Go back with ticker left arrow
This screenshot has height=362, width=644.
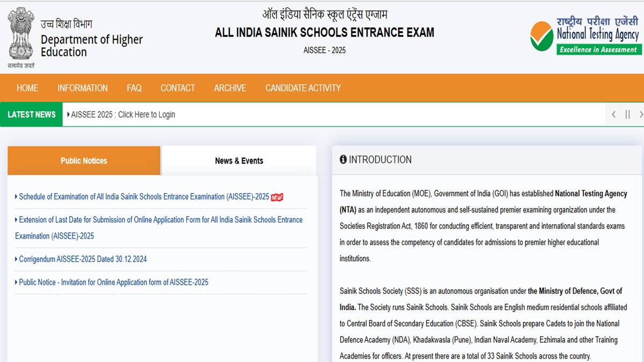tap(613, 114)
